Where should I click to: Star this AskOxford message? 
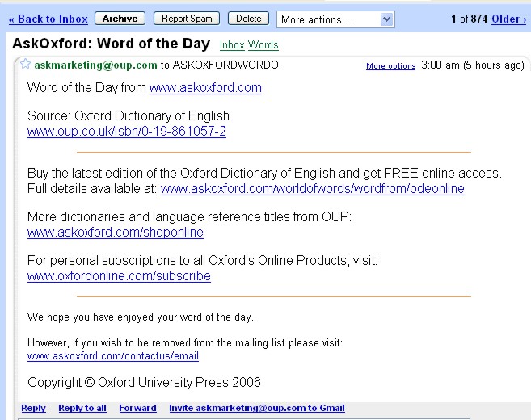pos(25,64)
